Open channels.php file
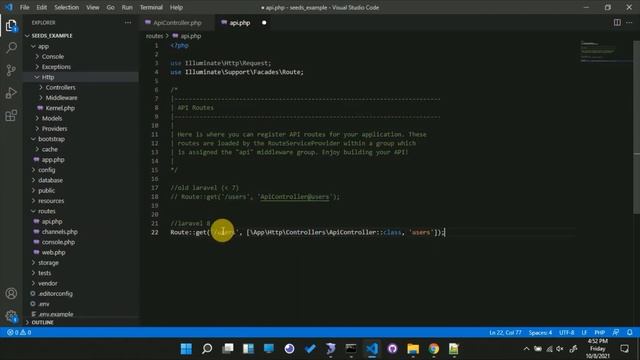 coord(60,232)
